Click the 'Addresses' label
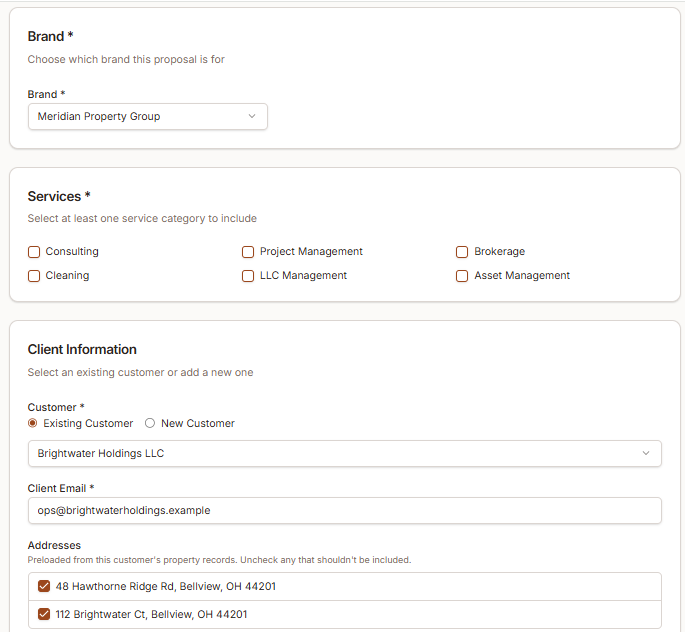685x632 pixels. (x=54, y=546)
